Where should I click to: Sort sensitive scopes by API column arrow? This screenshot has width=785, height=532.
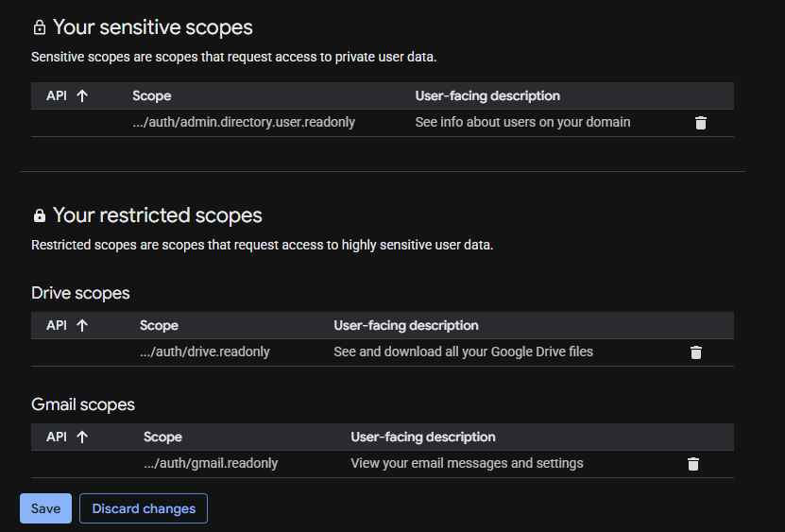(x=82, y=95)
